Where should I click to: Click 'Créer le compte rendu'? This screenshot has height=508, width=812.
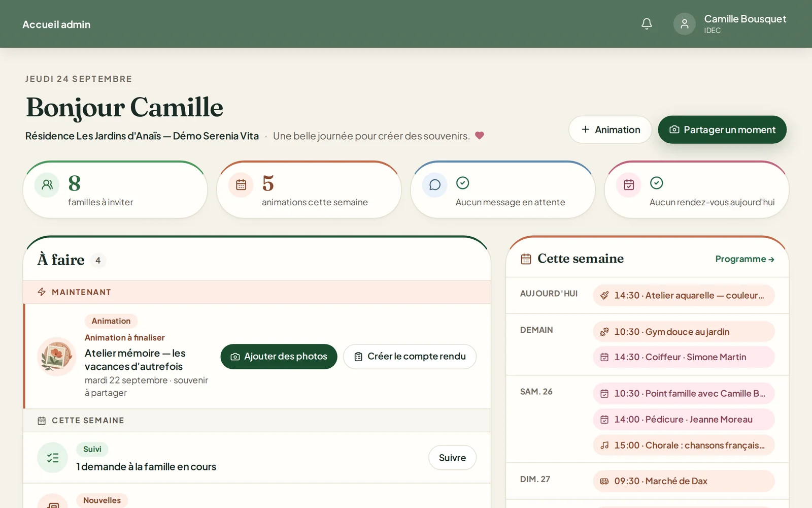click(x=410, y=357)
